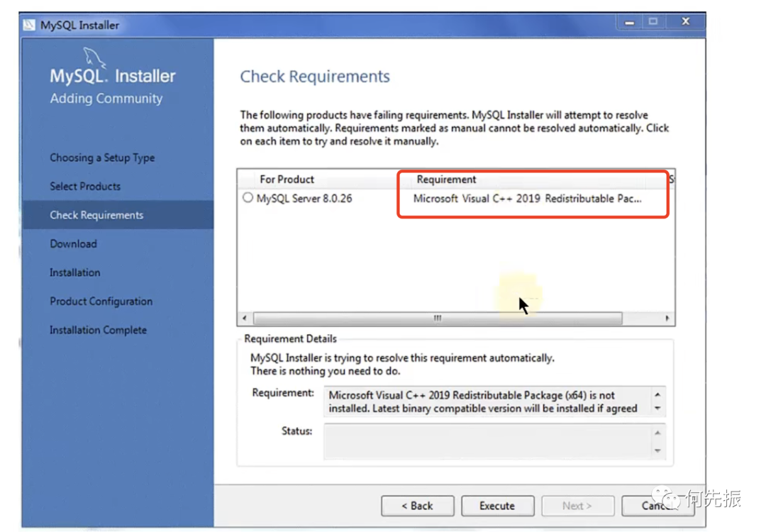Select the MySQL Server 8.0.26 radio button
766x532 pixels.
(248, 198)
